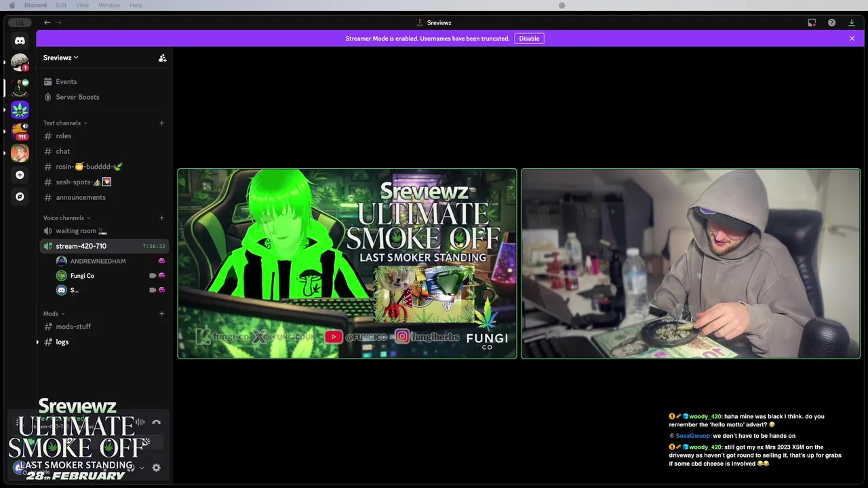Image resolution: width=868 pixels, height=488 pixels.
Task: Collapse the Text channels category
Action: pos(65,123)
